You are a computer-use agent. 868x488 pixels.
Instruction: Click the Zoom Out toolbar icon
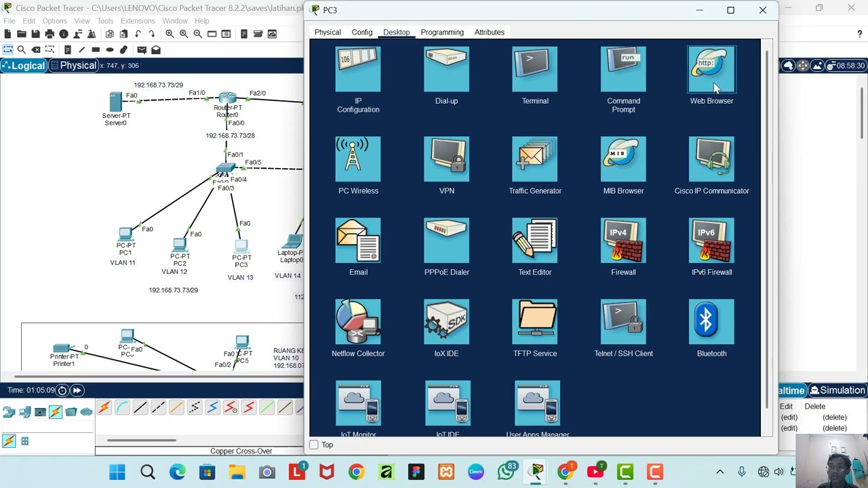point(197,34)
